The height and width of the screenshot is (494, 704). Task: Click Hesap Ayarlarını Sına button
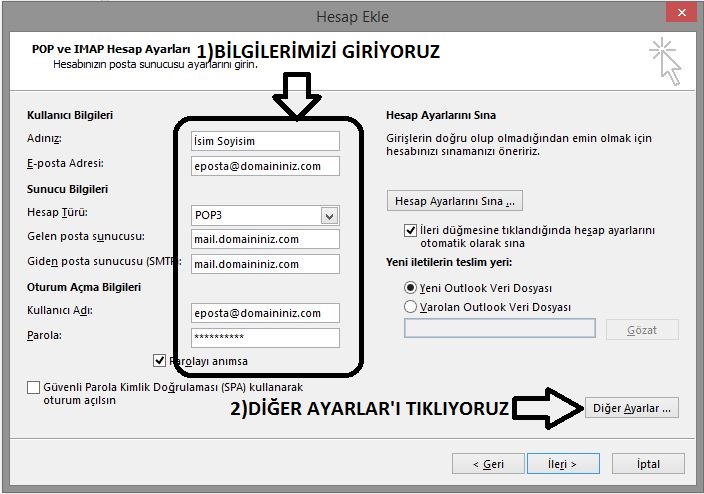(454, 201)
